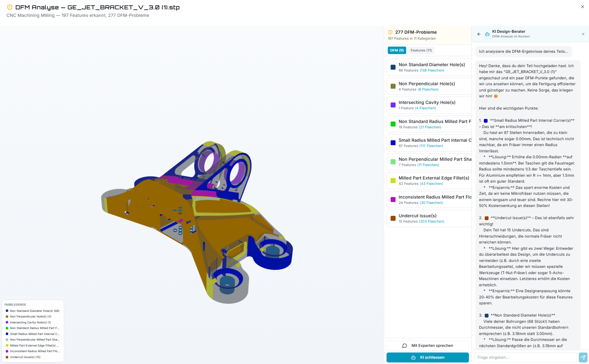Select the DFM (9) tab
The width and height of the screenshot is (589, 364).
click(x=397, y=50)
